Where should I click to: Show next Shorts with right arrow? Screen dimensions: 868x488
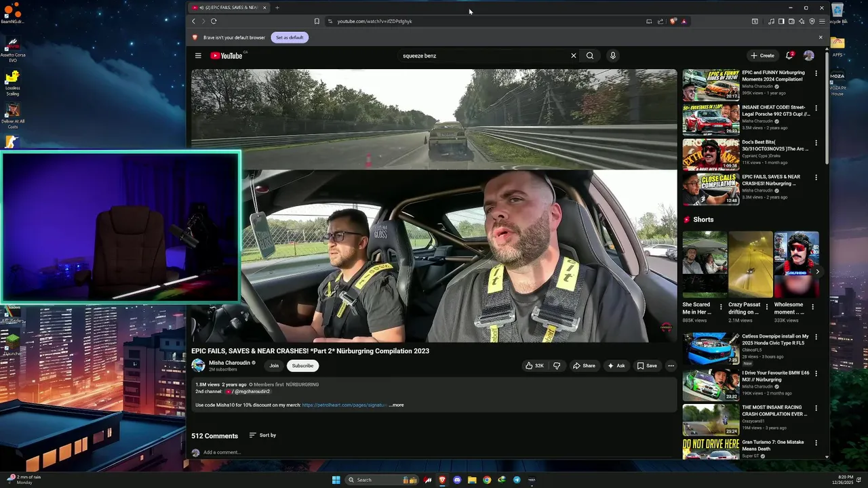[x=817, y=272]
